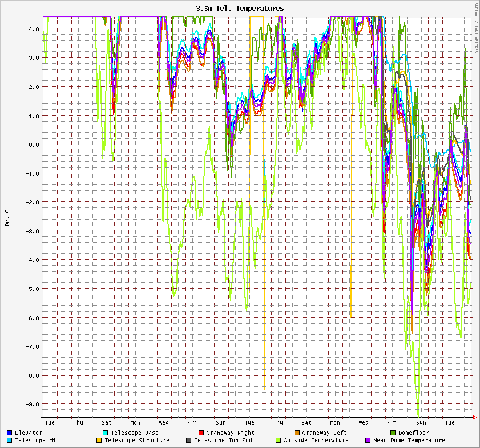
Task: Click the lime Outside Temperature legend swatch
Action: pos(279,440)
